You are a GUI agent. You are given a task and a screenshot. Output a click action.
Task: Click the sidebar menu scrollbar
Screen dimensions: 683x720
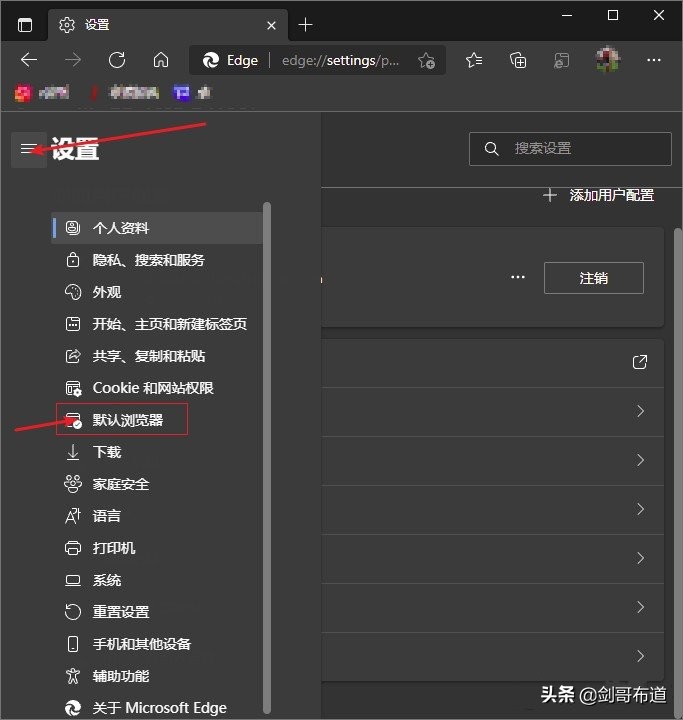click(267, 458)
